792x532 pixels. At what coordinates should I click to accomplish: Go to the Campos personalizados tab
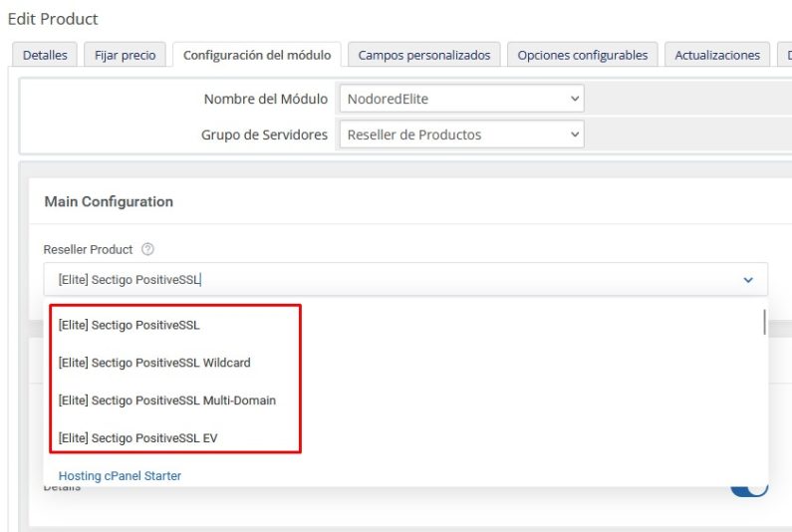[423, 56]
